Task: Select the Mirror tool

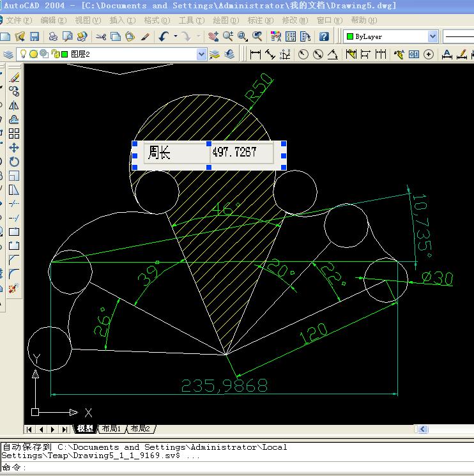Action: pyautogui.click(x=14, y=105)
